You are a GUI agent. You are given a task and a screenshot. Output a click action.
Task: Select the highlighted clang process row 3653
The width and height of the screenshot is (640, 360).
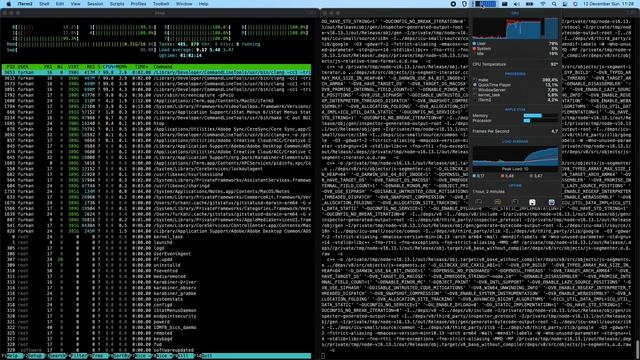pyautogui.click(x=157, y=72)
